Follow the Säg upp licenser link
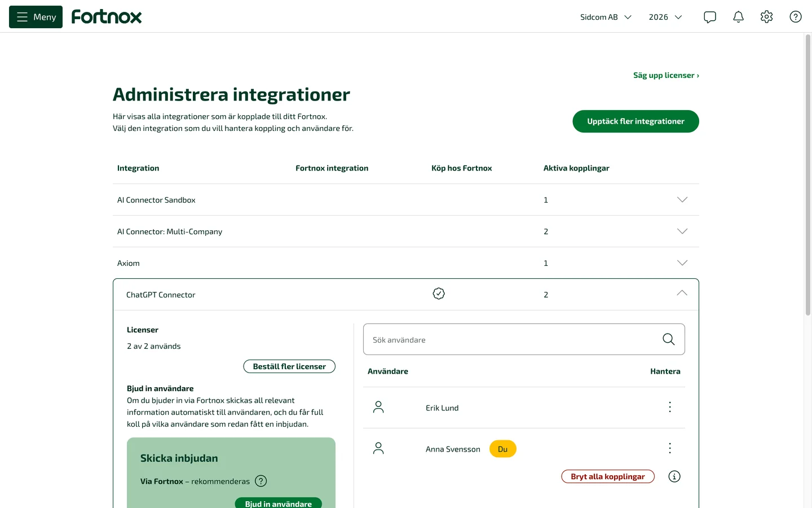 pos(666,75)
